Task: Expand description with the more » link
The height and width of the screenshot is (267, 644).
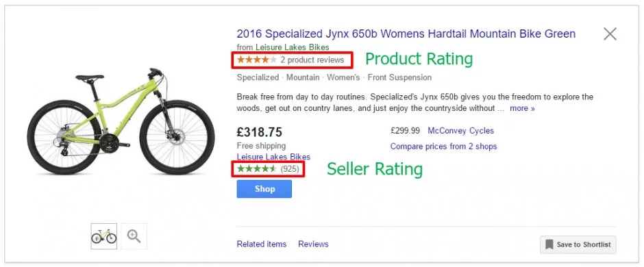Action: pos(523,109)
